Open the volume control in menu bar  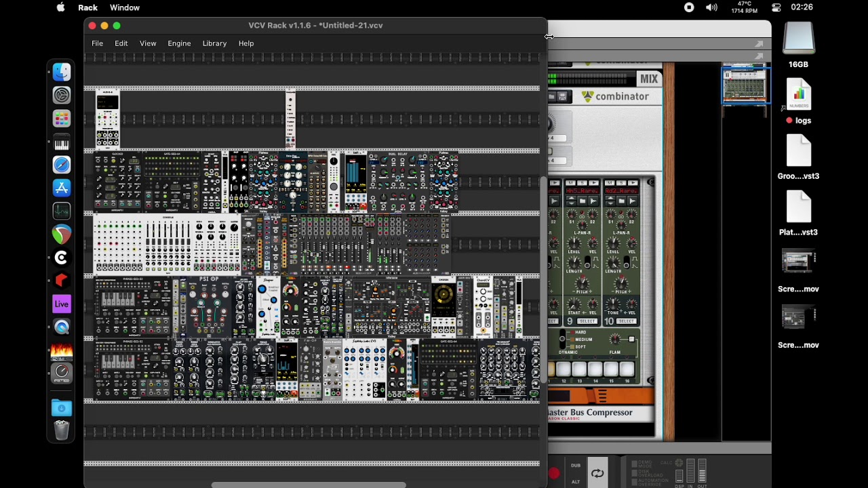[x=711, y=7]
